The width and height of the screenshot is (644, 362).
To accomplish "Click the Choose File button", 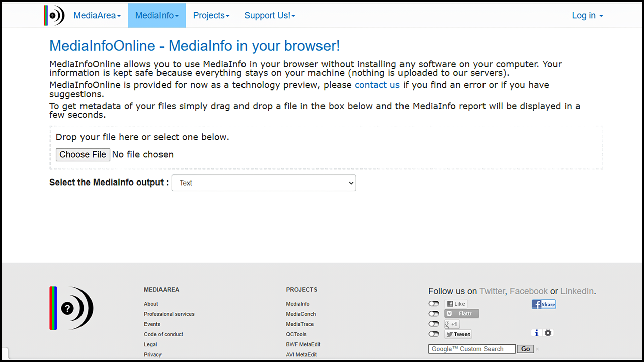I will point(83,155).
